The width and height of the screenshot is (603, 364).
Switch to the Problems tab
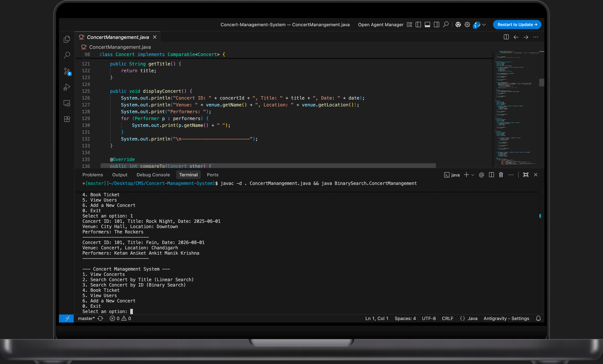click(93, 175)
